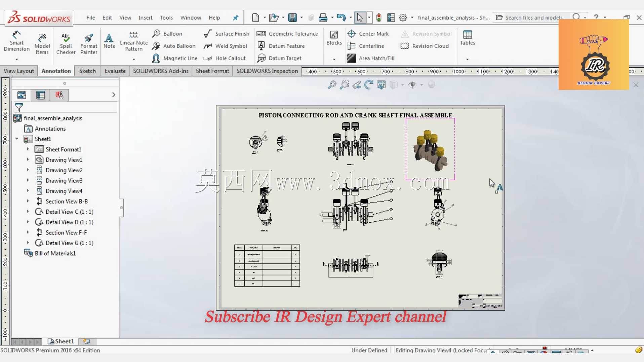Viewport: 644px width, 362px height.
Task: Open the Tables tool
Action: tap(467, 38)
